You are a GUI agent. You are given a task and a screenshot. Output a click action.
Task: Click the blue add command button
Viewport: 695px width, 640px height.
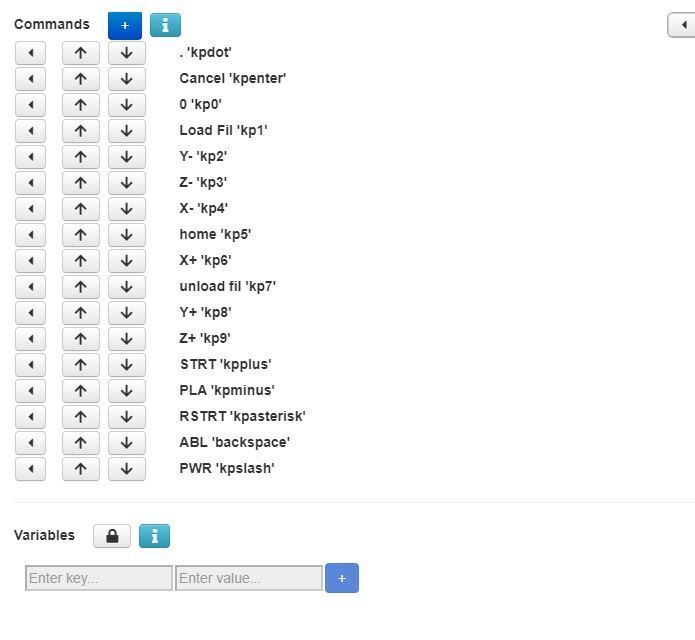(x=124, y=25)
